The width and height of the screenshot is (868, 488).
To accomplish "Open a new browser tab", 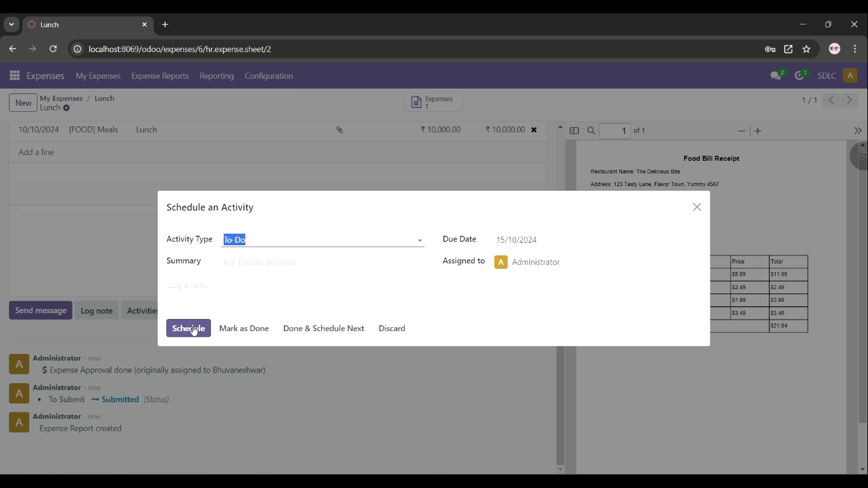I will coord(165,25).
